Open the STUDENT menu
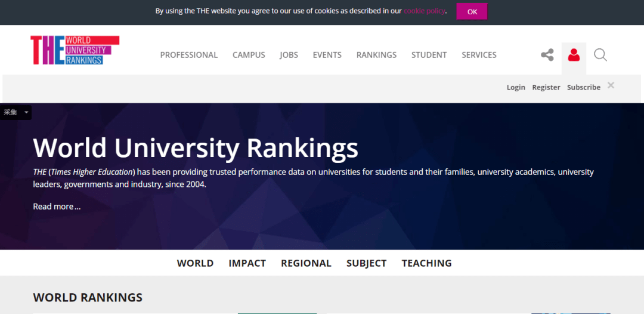 429,55
